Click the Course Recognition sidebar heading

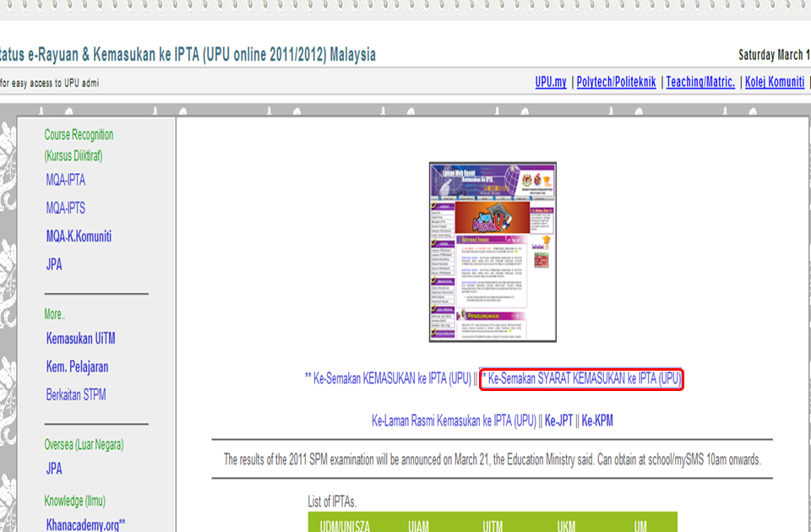(x=79, y=135)
